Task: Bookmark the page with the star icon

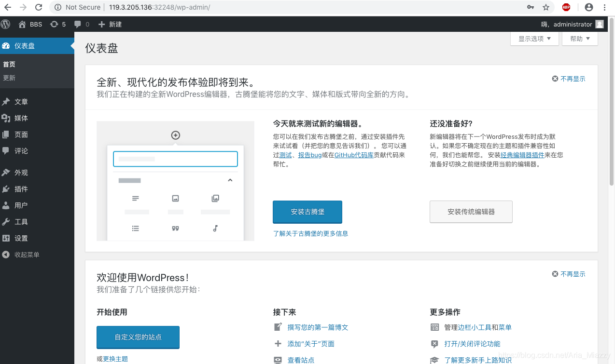Action: coord(546,7)
